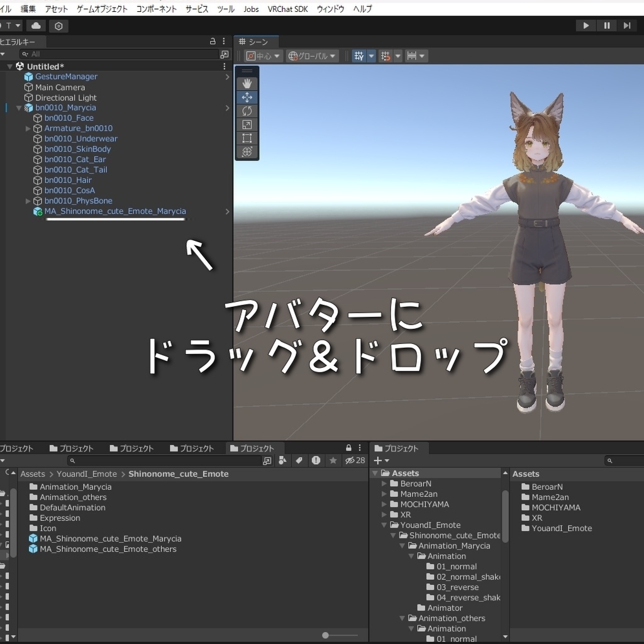The width and height of the screenshot is (644, 644).
Task: Collapse the bn0010_Marycia hierarchy item
Action: (x=19, y=108)
